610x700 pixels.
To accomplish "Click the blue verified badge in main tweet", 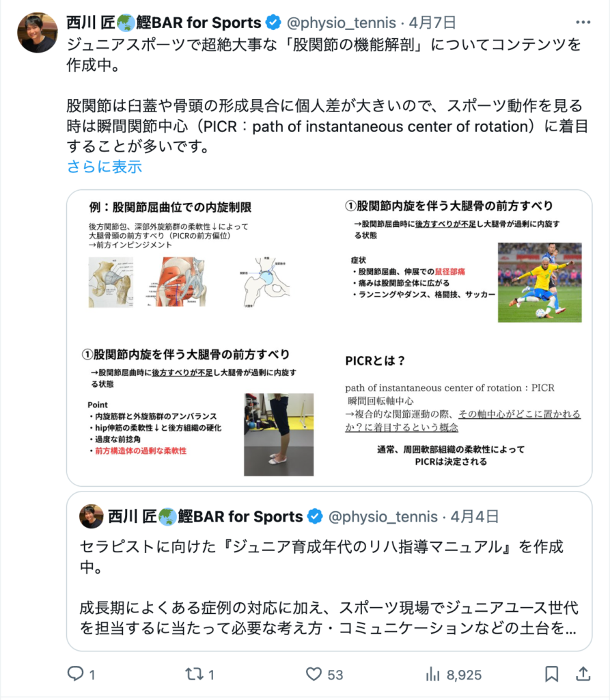I will coord(273,23).
